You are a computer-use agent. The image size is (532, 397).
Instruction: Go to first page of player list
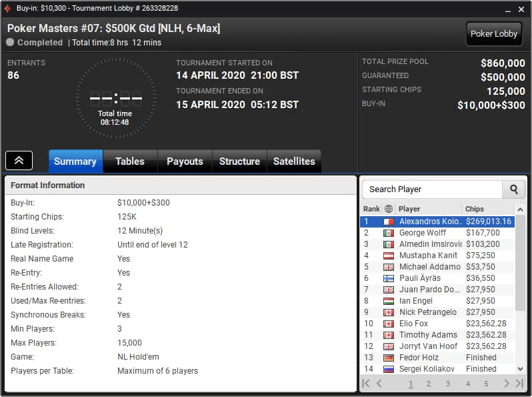click(366, 384)
